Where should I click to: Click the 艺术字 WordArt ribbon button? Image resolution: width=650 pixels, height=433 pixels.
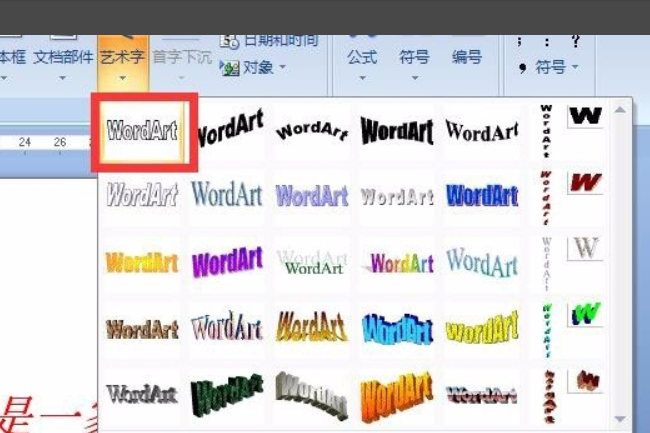[x=123, y=57]
